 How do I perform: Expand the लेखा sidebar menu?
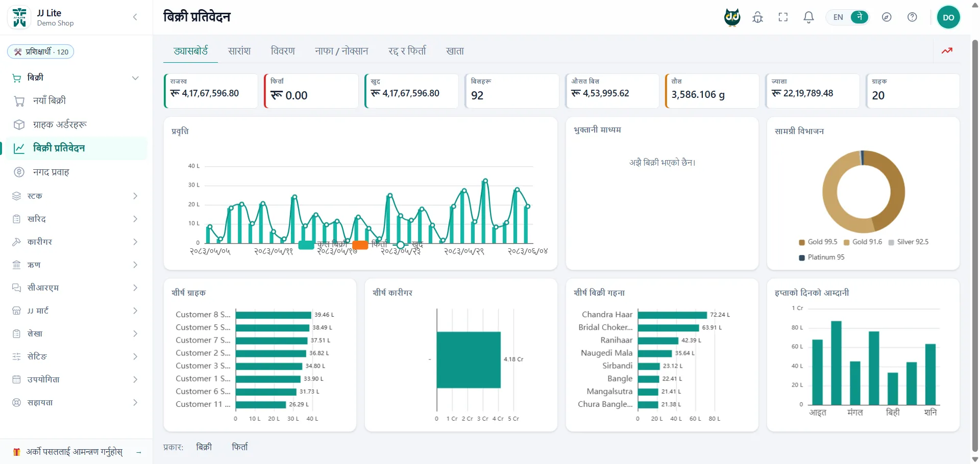point(135,333)
